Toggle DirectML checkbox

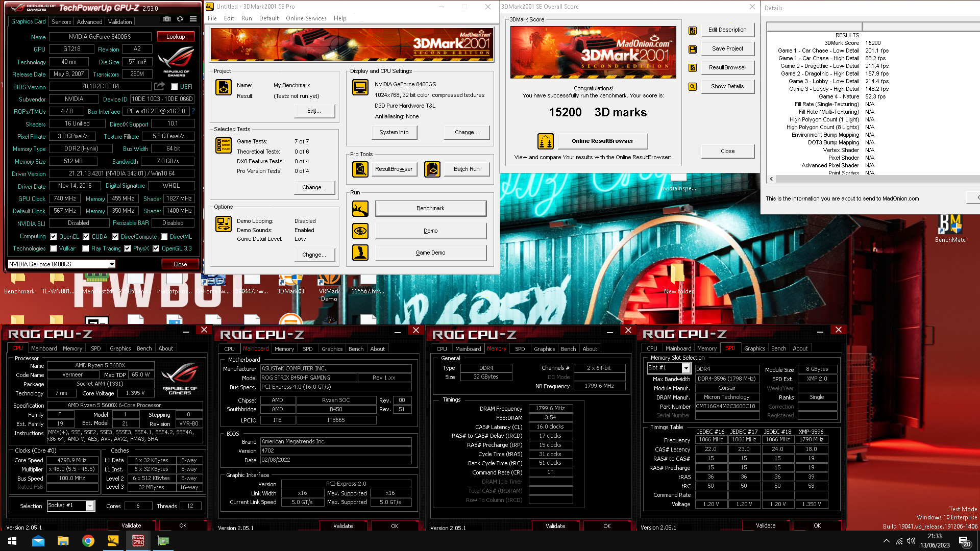click(164, 236)
